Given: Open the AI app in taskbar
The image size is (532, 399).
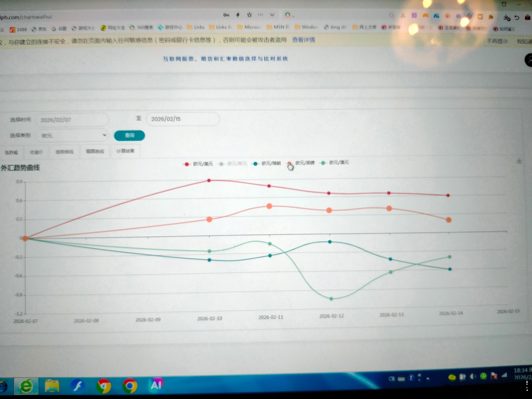Looking at the screenshot, I should (x=156, y=385).
